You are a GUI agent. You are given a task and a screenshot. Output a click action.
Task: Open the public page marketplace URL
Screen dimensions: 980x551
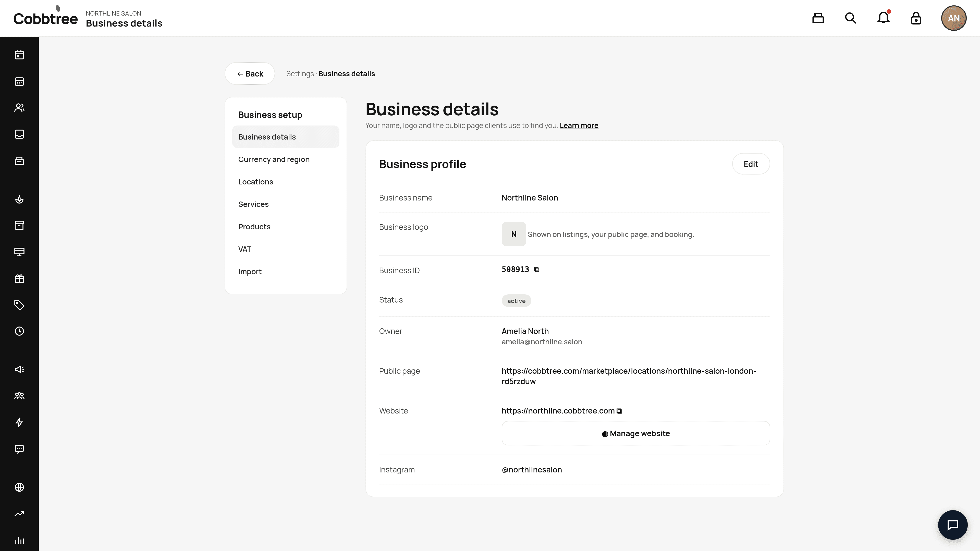[629, 376]
